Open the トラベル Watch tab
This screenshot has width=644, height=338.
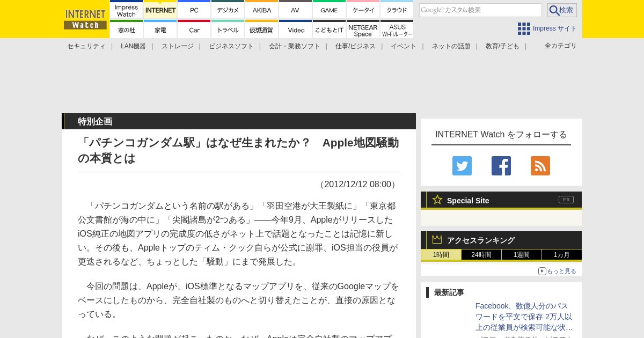(228, 30)
